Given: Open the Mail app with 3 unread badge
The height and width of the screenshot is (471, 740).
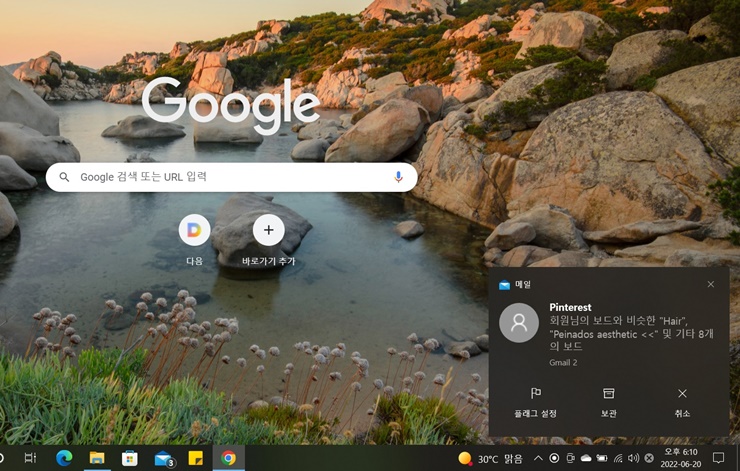Looking at the screenshot, I should [164, 458].
